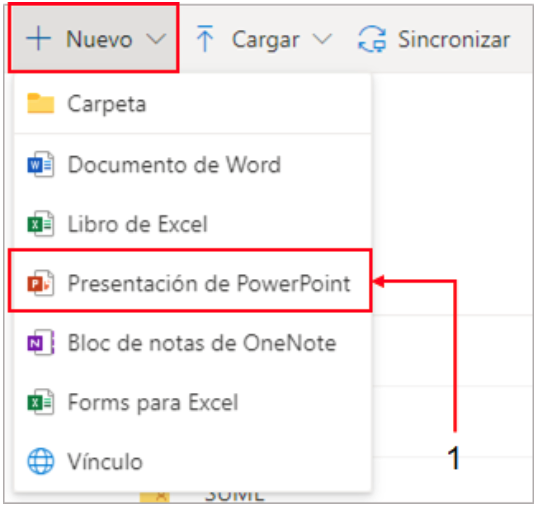Click the PowerPoint presentation icon
Viewport: 537px width, 507px height.
tap(41, 283)
